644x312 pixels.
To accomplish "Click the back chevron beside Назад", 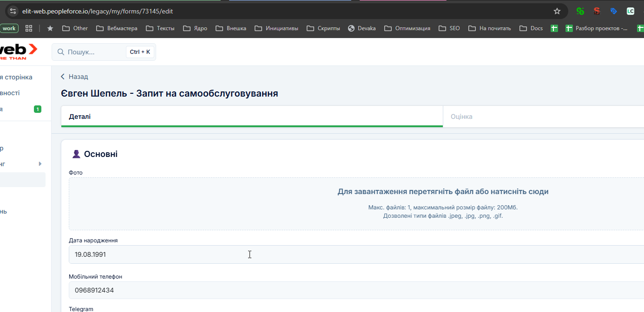I will click(63, 77).
